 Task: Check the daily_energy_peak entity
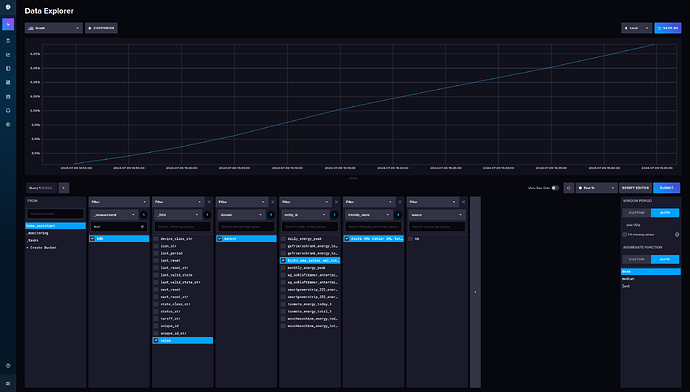click(x=283, y=238)
